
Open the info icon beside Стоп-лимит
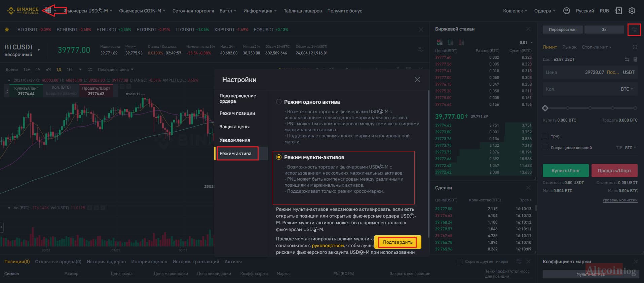(x=635, y=47)
